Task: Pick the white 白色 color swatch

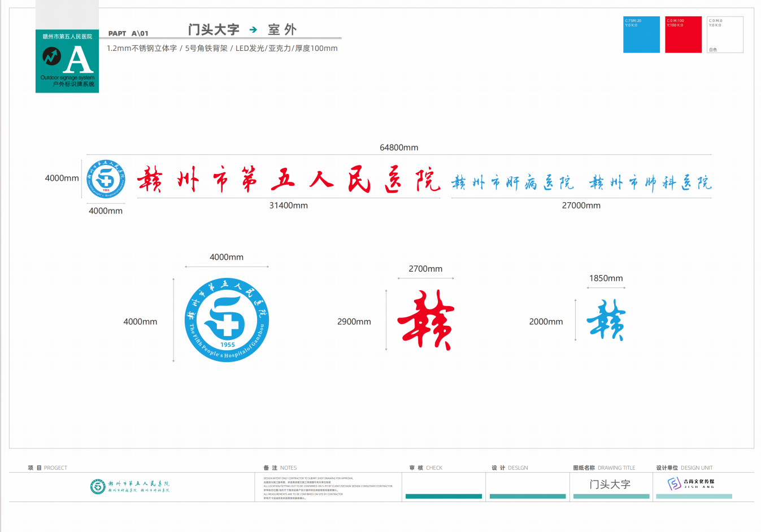Action: 725,34
